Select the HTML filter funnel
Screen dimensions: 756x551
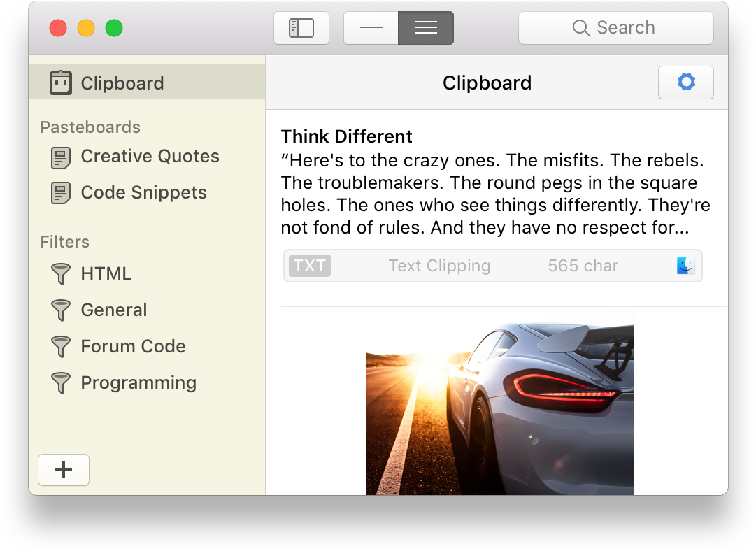click(x=105, y=273)
